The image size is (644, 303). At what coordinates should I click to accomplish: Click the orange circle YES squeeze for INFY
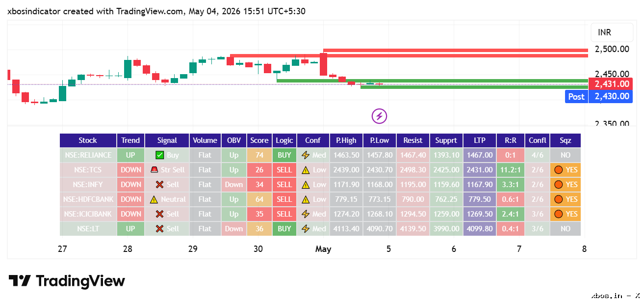pyautogui.click(x=566, y=185)
